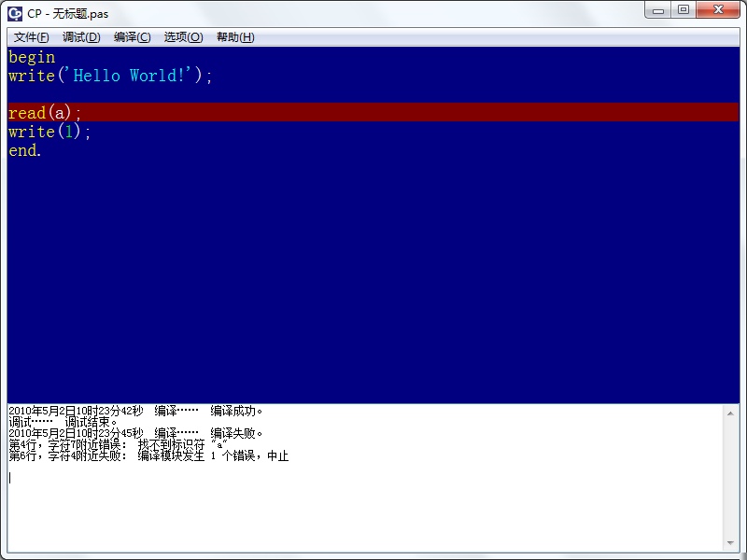Click the 第6行 failure message line
747x560 pixels.
[148, 456]
